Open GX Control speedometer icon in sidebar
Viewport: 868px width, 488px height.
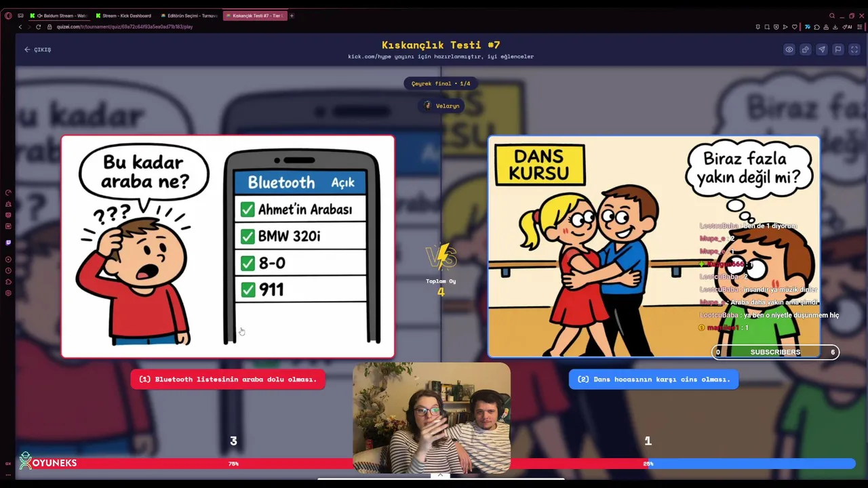(8, 192)
